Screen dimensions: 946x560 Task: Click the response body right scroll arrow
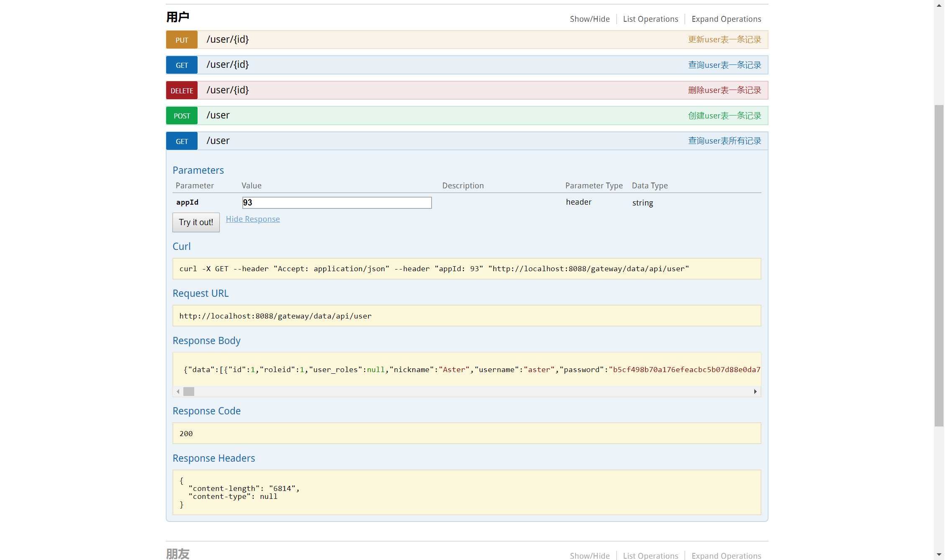point(755,392)
